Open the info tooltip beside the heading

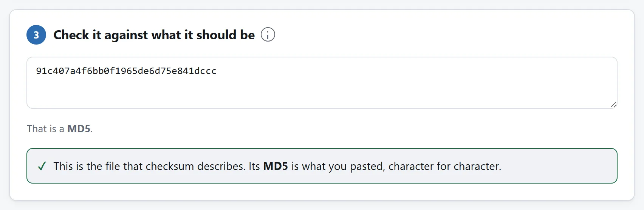(268, 35)
